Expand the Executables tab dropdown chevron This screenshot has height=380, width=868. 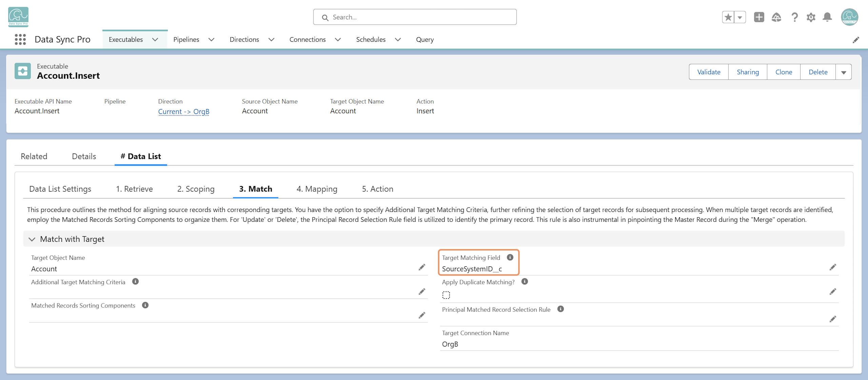click(155, 40)
